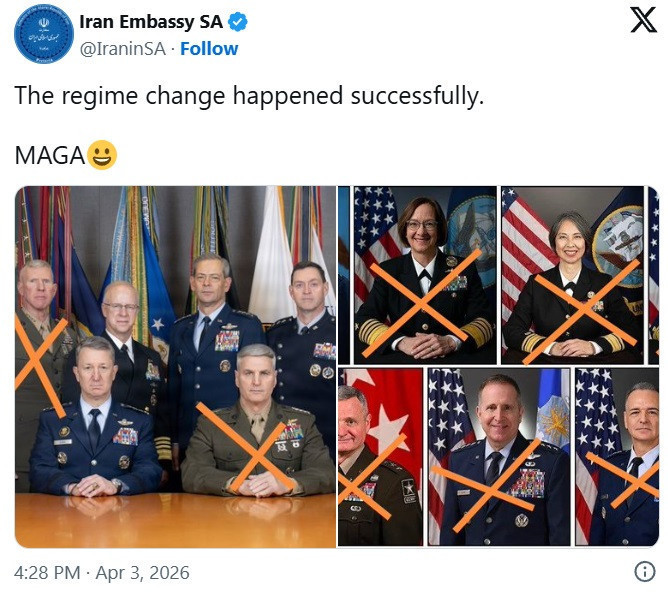Open the 4:28 PM Apr 3, 2026 timestamp
The image size is (668, 592).
[102, 573]
